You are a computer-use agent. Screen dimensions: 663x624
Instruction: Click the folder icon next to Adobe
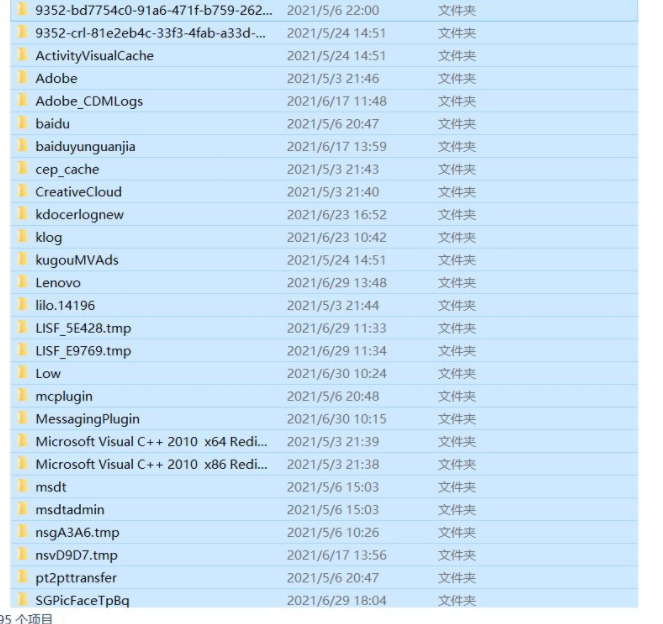(x=22, y=78)
